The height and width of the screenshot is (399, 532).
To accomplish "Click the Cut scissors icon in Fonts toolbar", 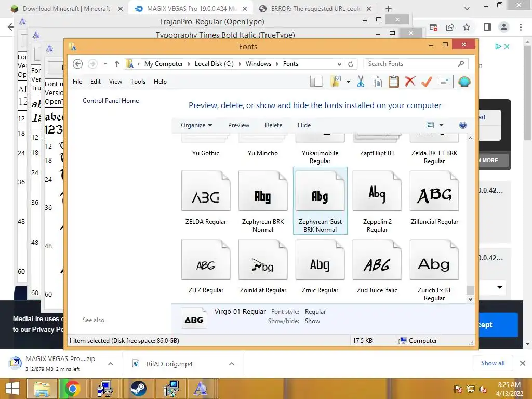I will pos(361,82).
